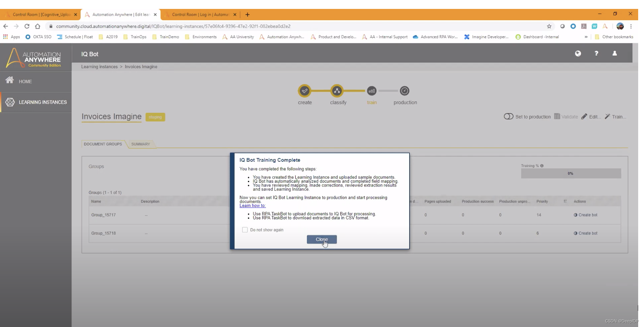Reload the page with refresh icon
This screenshot has height=327, width=644.
coord(27,26)
